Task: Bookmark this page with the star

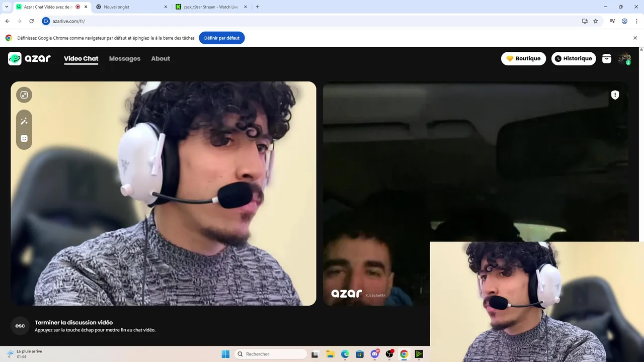Action: (x=596, y=21)
